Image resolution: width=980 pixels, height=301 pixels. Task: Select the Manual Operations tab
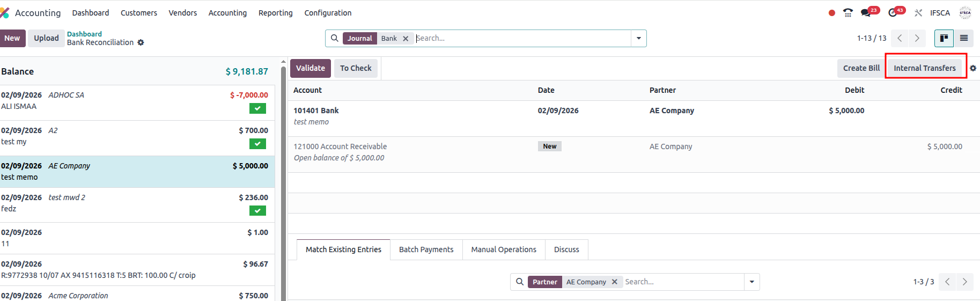[504, 249]
